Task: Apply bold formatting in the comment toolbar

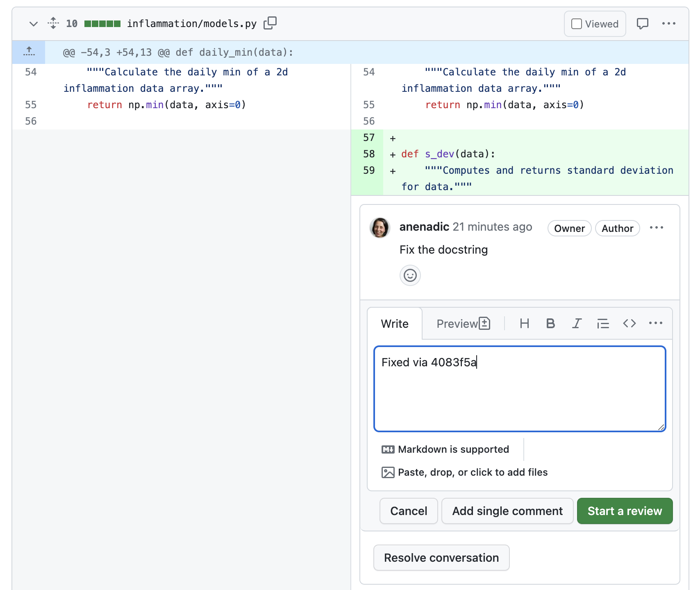Action: 550,323
